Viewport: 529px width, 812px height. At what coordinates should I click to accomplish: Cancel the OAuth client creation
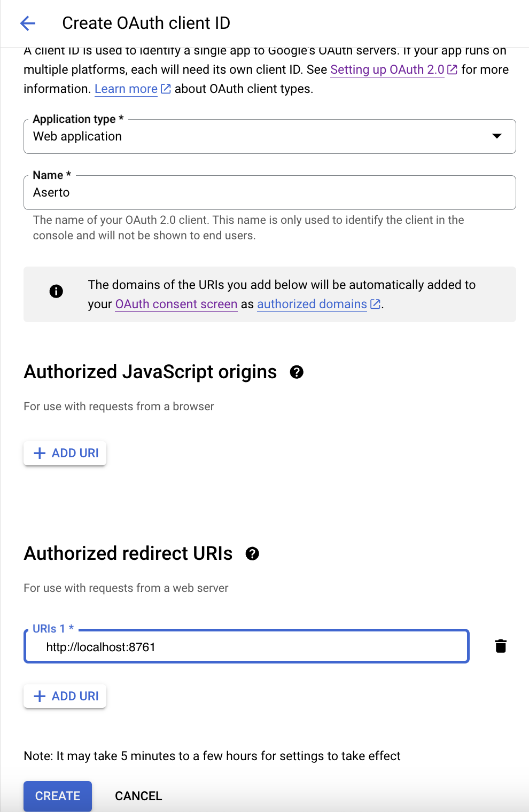click(x=138, y=796)
